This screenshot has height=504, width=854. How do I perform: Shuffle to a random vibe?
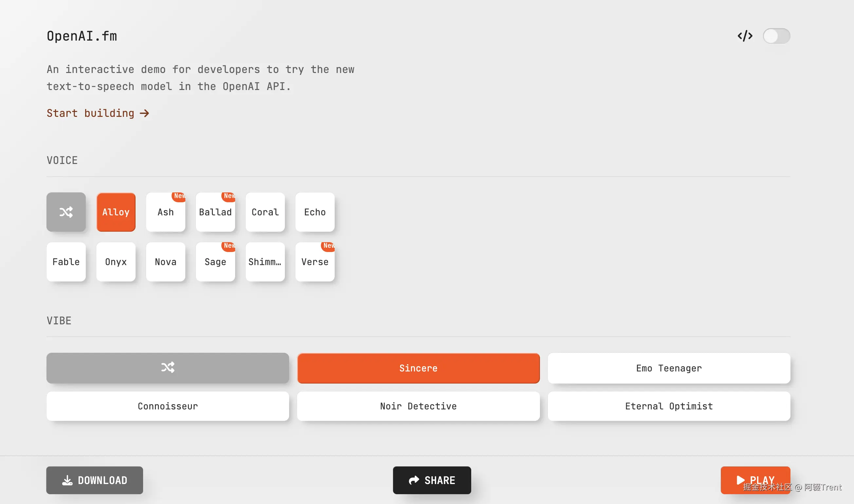point(167,368)
